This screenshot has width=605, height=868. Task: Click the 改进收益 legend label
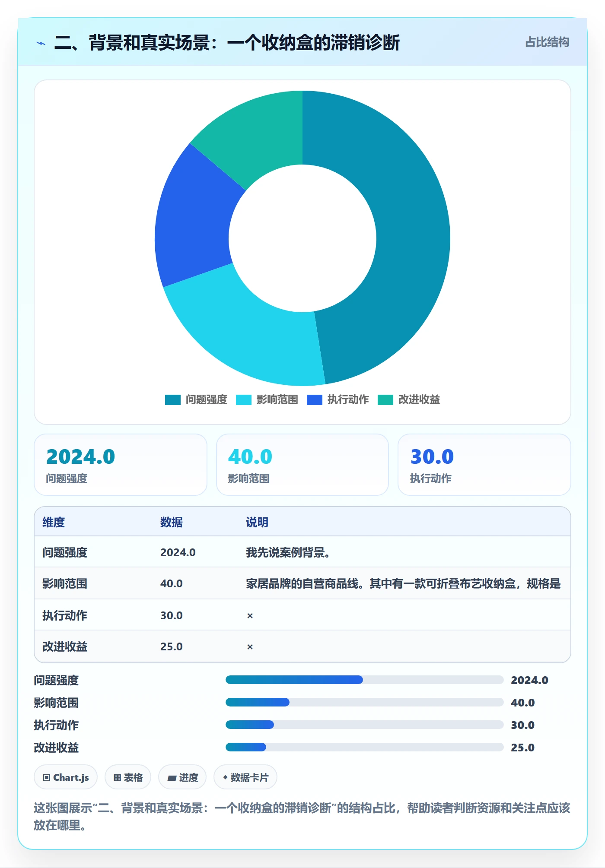pyautogui.click(x=419, y=400)
